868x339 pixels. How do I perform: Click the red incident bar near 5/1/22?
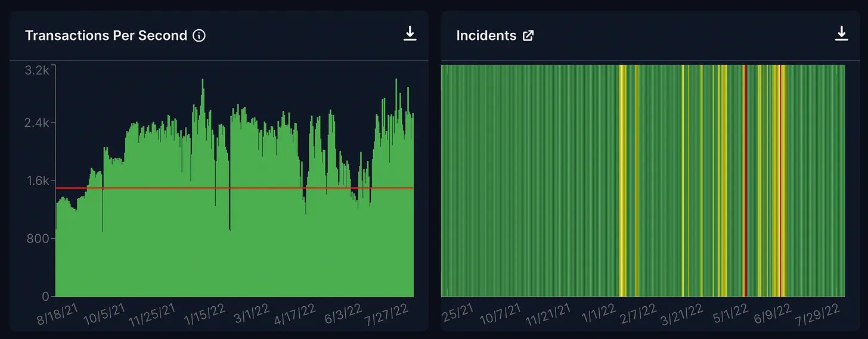(745, 181)
